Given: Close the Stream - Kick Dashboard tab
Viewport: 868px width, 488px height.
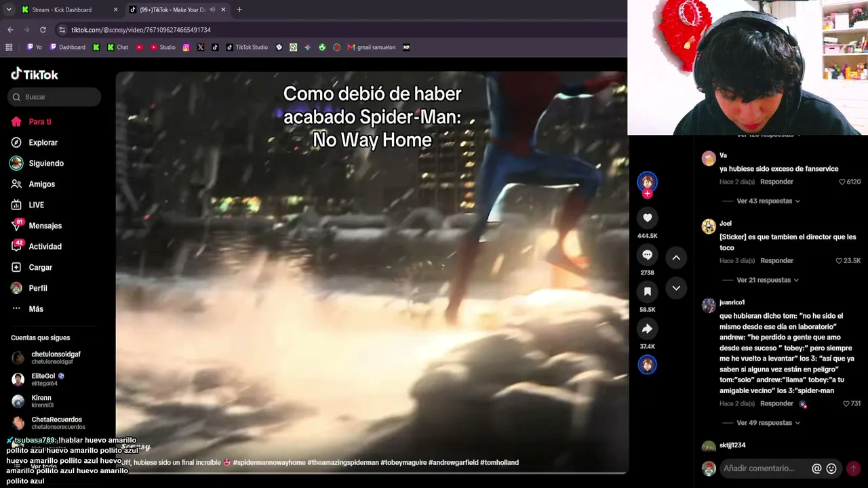Looking at the screenshot, I should [x=115, y=9].
